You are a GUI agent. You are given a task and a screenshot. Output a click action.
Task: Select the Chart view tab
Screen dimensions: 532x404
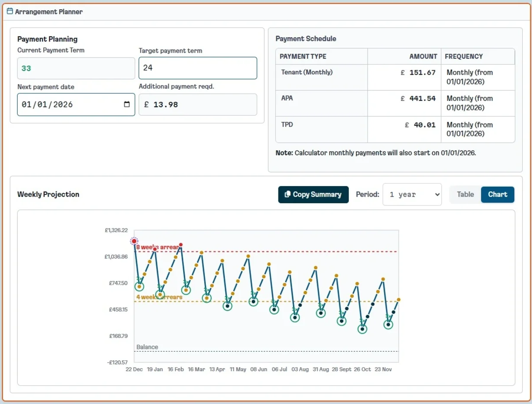click(497, 194)
